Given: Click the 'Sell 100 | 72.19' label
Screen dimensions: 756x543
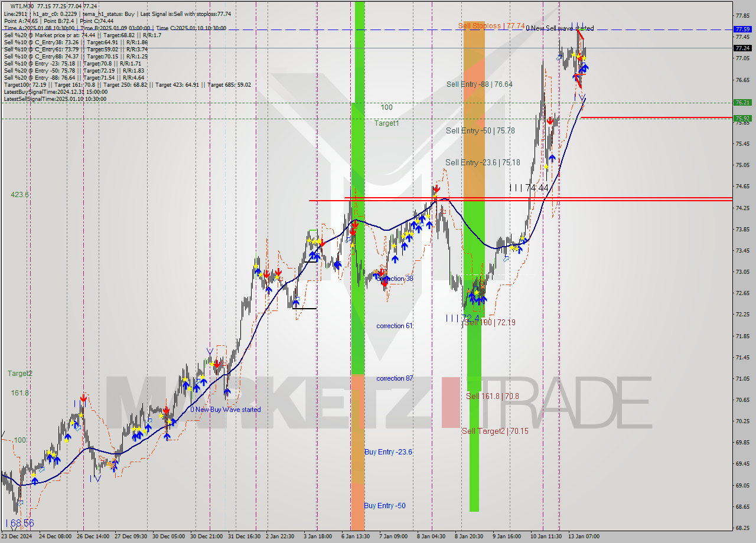Looking at the screenshot, I should pyautogui.click(x=490, y=322).
